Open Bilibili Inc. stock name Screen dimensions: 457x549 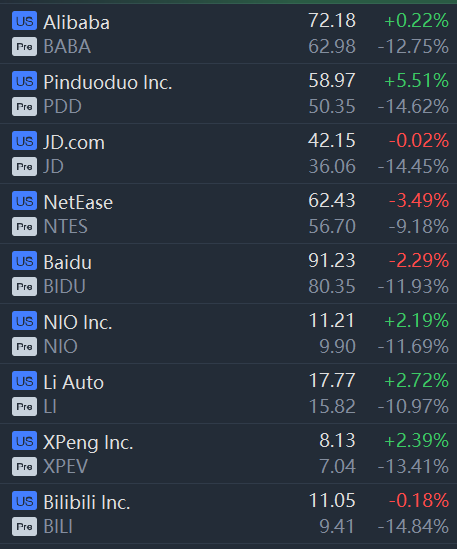pyautogui.click(x=87, y=503)
